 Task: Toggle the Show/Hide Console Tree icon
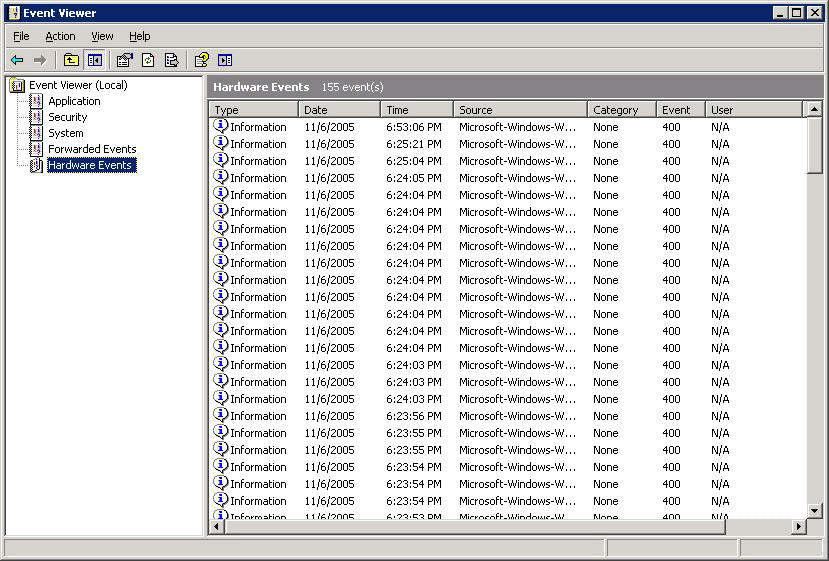(x=95, y=60)
